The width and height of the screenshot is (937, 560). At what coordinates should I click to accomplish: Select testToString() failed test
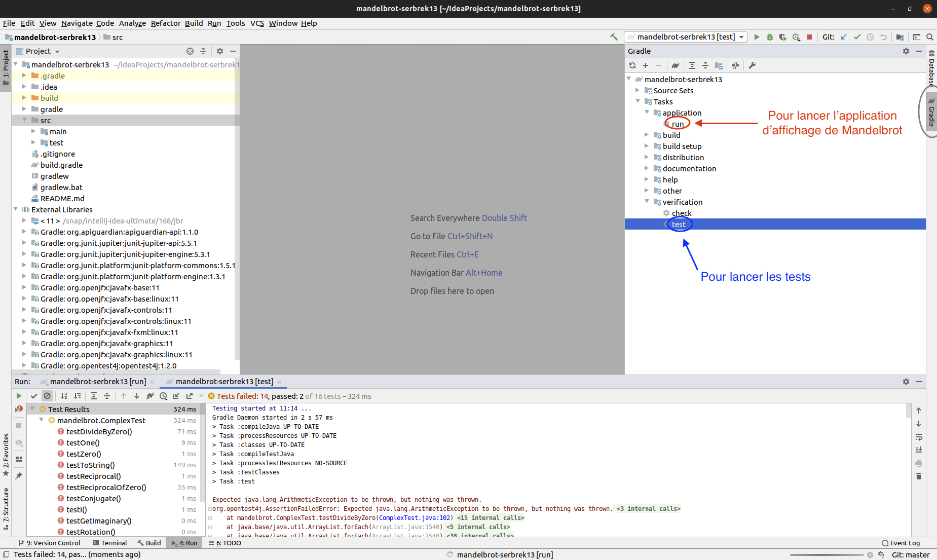coord(90,465)
